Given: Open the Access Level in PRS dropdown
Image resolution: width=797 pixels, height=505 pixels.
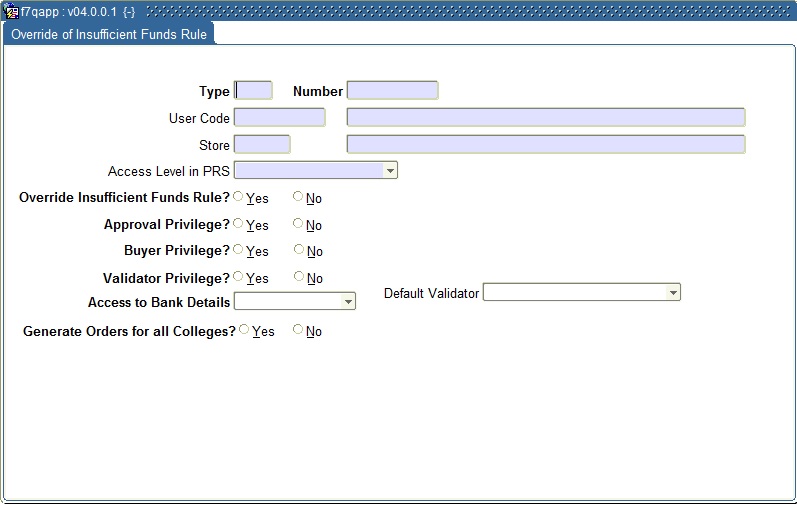Looking at the screenshot, I should tap(390, 171).
